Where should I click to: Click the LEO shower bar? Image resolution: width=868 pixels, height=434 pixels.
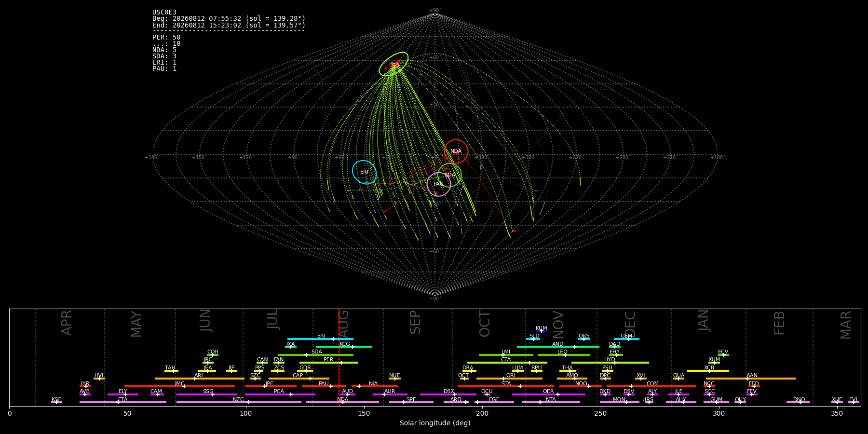point(564,355)
